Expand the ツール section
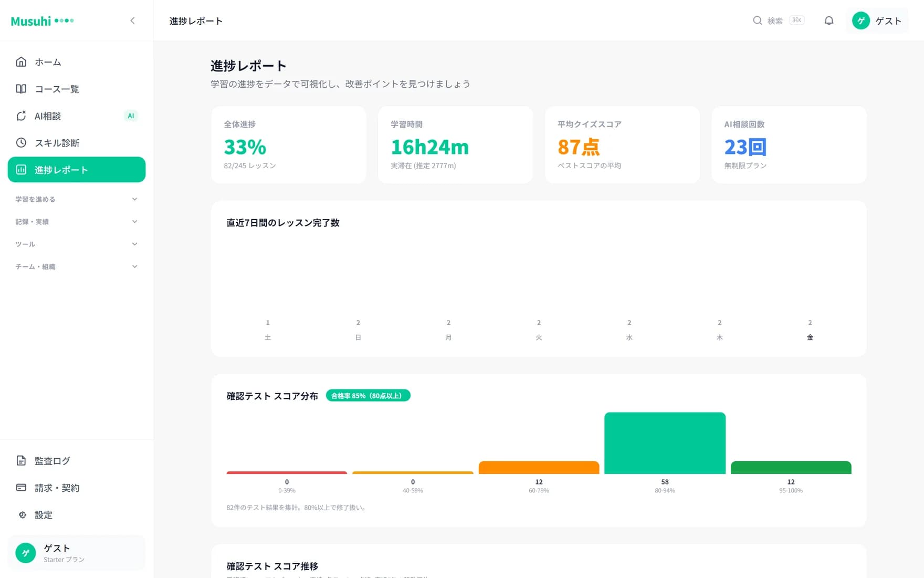 [77, 244]
